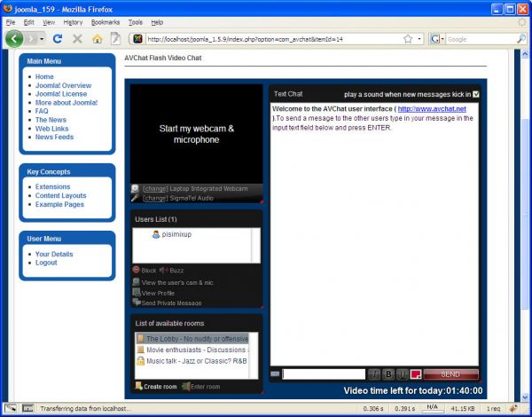The height and width of the screenshot is (417, 532).
Task: Open the Tools menu
Action: click(136, 22)
